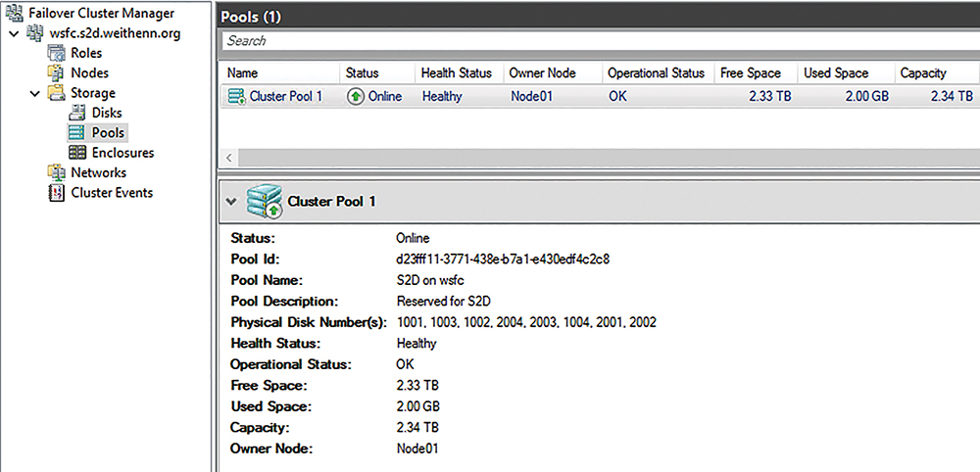Screen dimensions: 980x472
Task: Click the Pool Name value S2D on wsfc
Action: [x=430, y=280]
